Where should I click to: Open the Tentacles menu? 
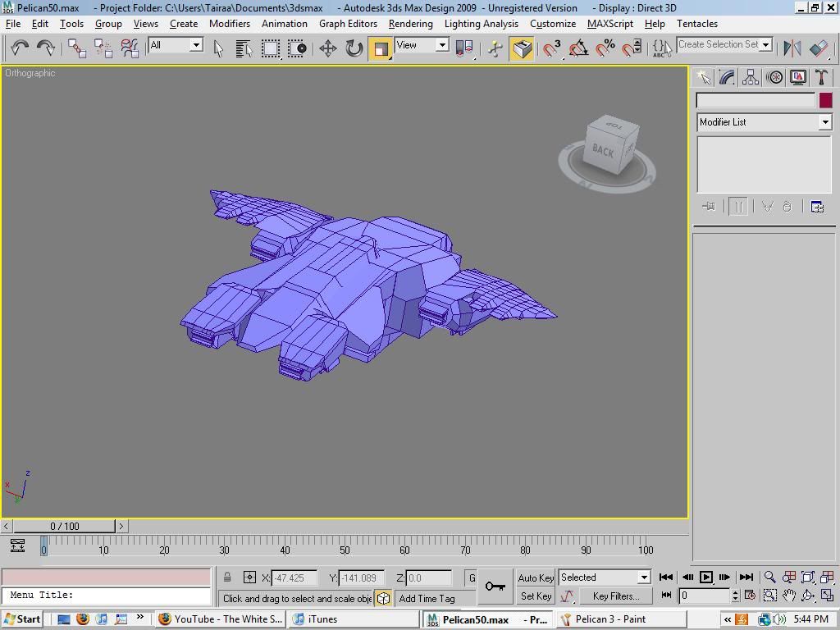697,24
